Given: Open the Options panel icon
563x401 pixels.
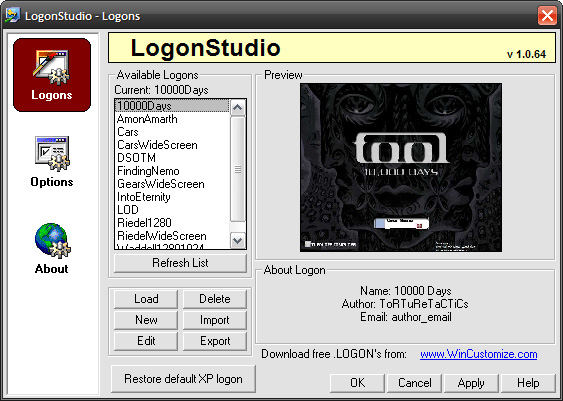Looking at the screenshot, I should pos(52,154).
